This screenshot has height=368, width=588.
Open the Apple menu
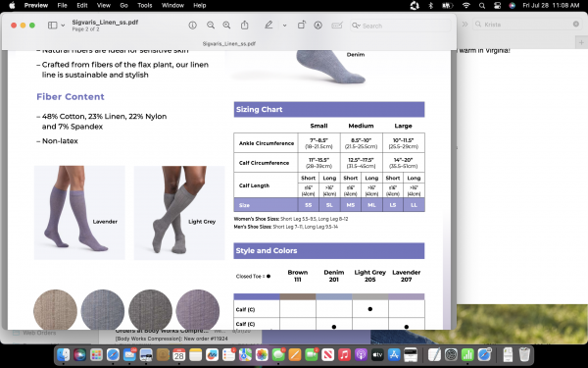pos(12,5)
